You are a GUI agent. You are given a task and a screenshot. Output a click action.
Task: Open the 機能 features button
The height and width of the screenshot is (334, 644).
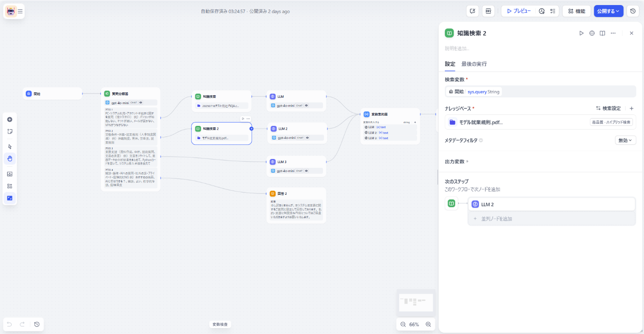pos(576,11)
